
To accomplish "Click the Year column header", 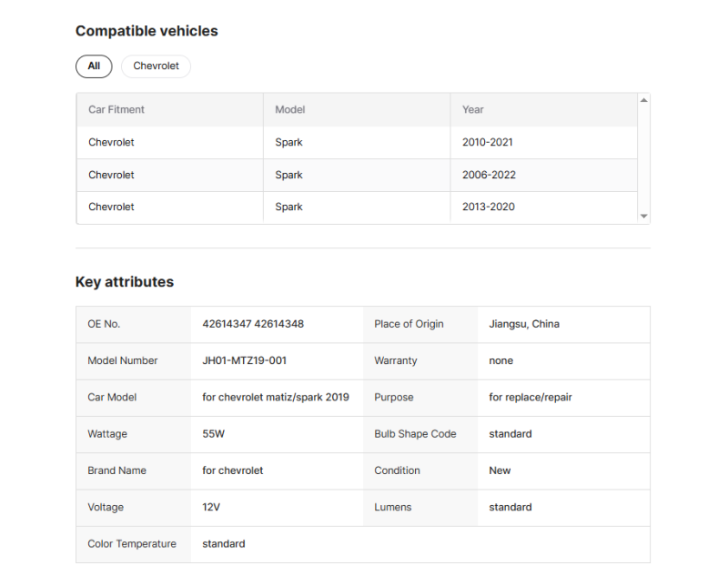I will tap(473, 109).
